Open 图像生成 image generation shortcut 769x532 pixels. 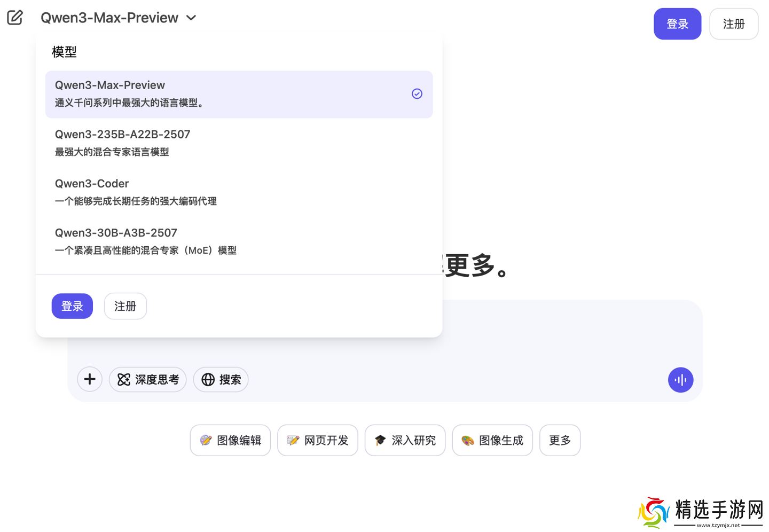(492, 440)
